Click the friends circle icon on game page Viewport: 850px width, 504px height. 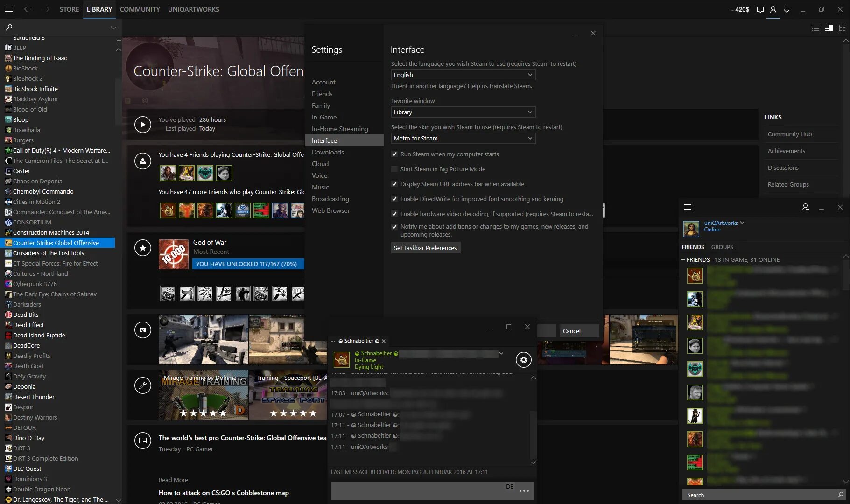point(143,161)
